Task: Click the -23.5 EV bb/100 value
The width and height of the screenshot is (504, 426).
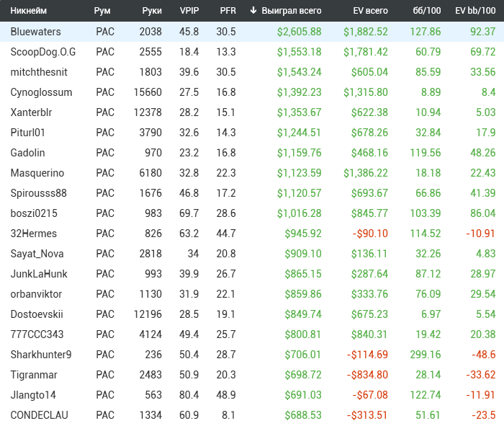Action: pos(484,415)
